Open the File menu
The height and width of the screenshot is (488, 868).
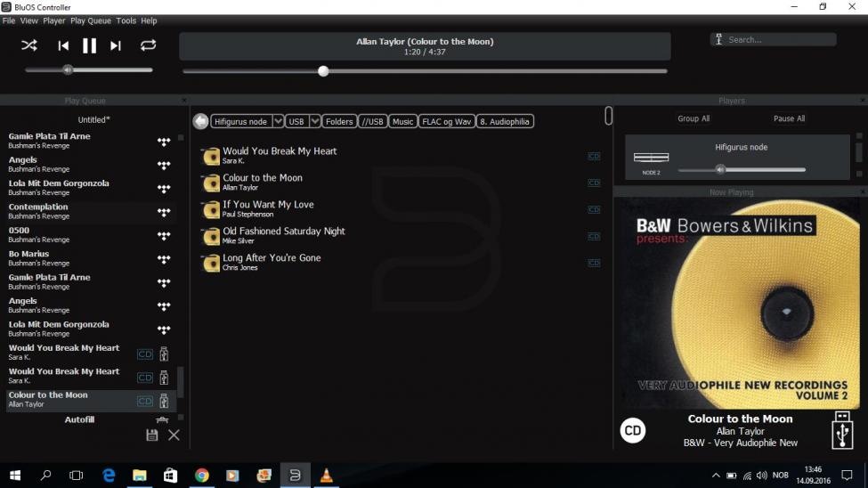[9, 20]
